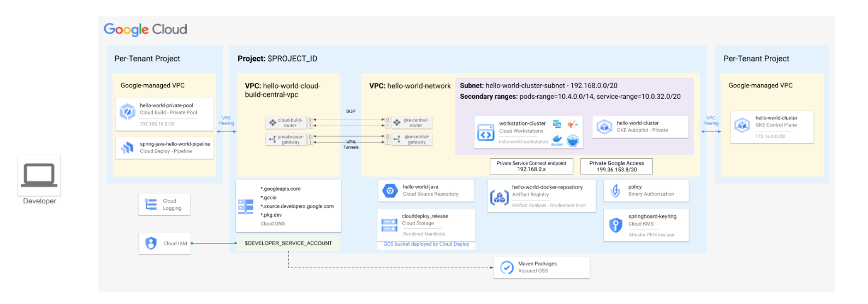This screenshot has height=304, width=868.
Task: Click the hello-world-docker-repository label
Action: pyautogui.click(x=547, y=187)
